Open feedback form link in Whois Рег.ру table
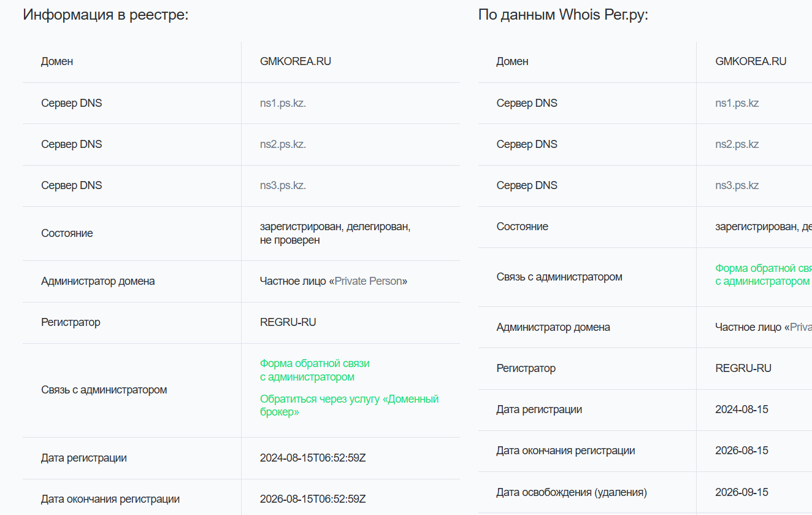 point(763,275)
